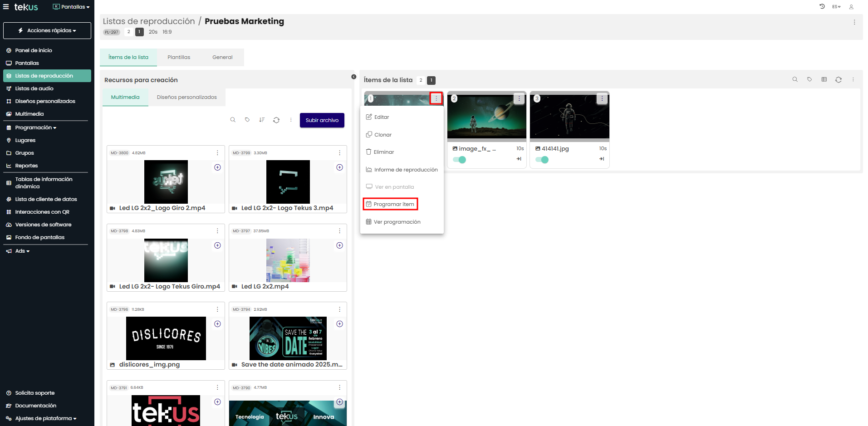Collapse the Recursos para creación panel arrow
The image size is (868, 426).
tap(354, 77)
